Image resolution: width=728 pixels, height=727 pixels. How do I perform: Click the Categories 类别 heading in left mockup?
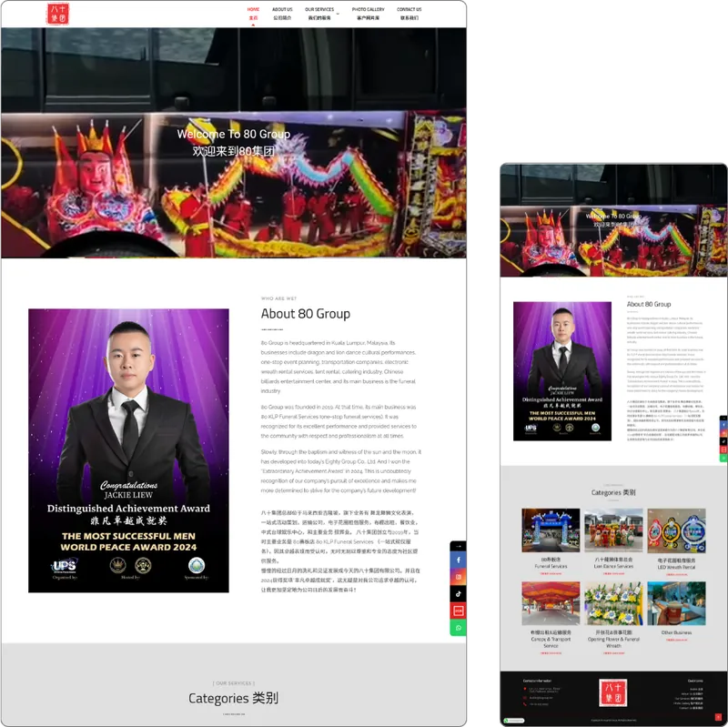234,698
